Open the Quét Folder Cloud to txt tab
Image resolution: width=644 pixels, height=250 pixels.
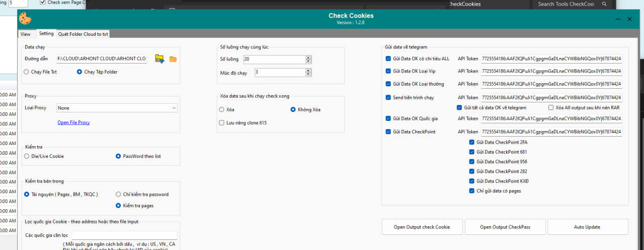point(83,34)
